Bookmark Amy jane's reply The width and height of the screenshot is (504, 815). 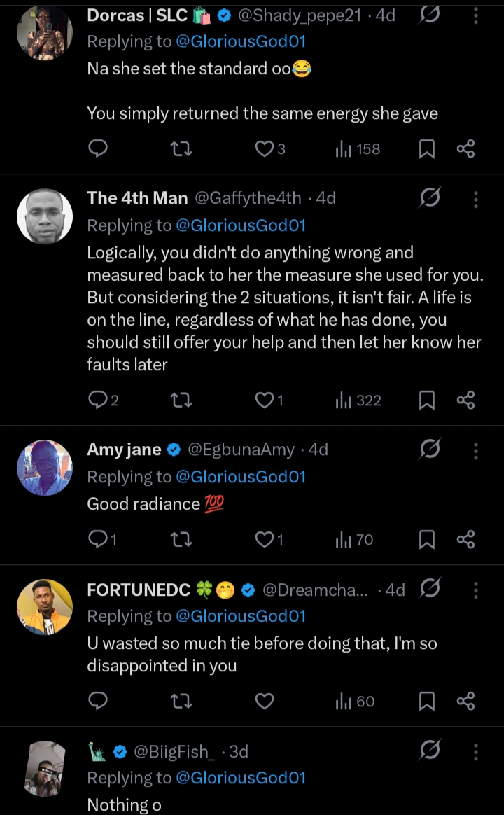pos(427,539)
